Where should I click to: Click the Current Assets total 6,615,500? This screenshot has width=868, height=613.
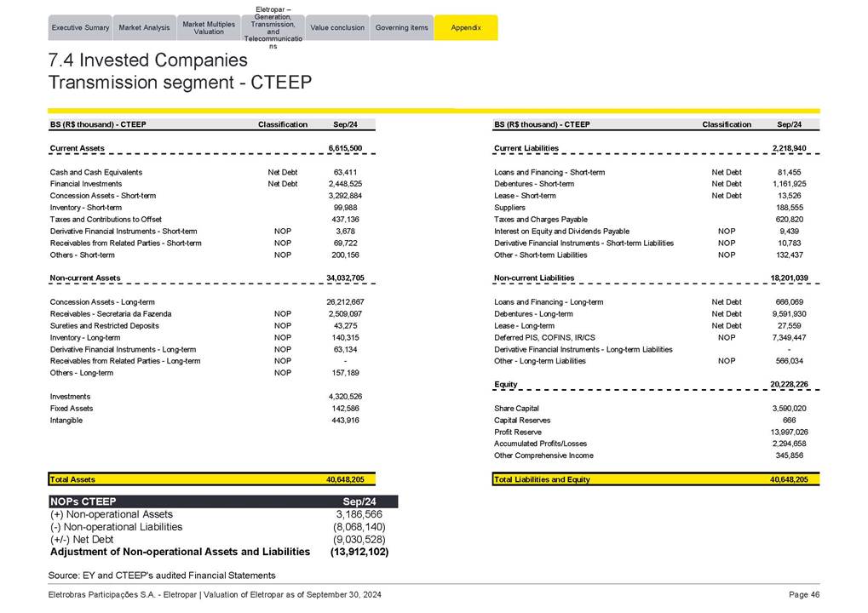click(345, 148)
